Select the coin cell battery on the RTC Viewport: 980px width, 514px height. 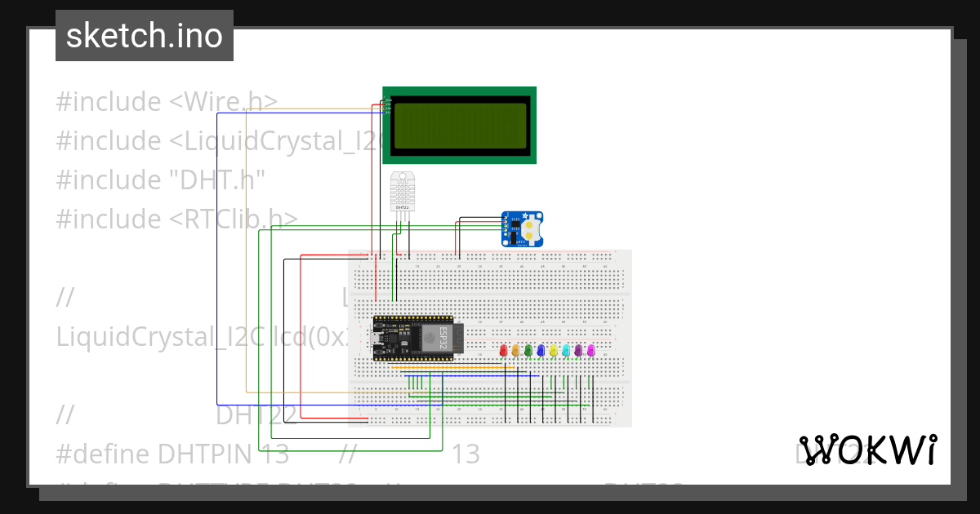[x=532, y=230]
